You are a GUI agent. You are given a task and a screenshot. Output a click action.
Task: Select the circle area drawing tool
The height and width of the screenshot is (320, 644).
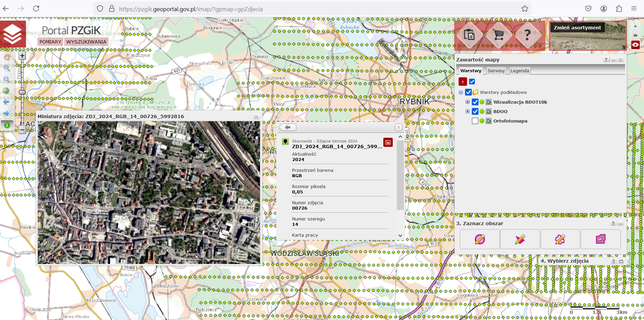pos(480,239)
